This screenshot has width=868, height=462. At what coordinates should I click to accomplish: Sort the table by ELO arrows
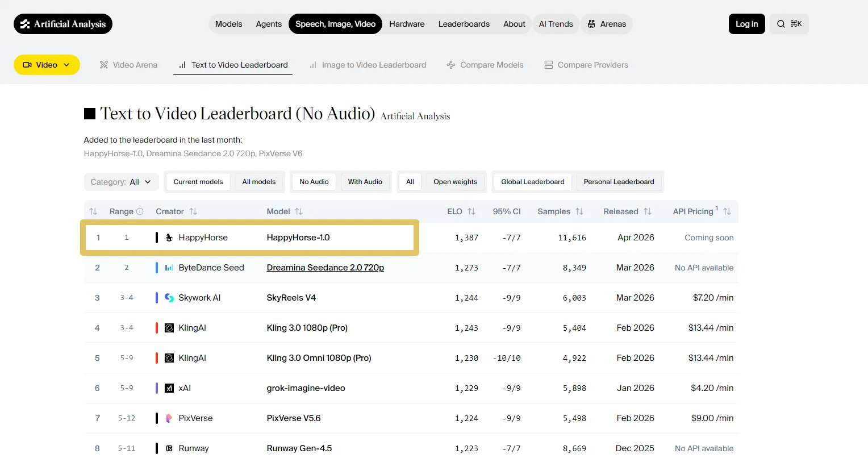(x=471, y=211)
